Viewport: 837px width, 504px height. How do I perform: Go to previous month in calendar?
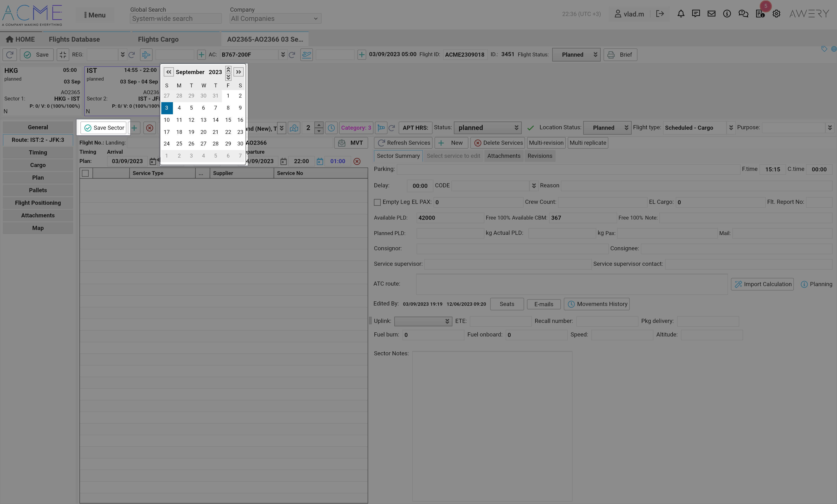169,72
